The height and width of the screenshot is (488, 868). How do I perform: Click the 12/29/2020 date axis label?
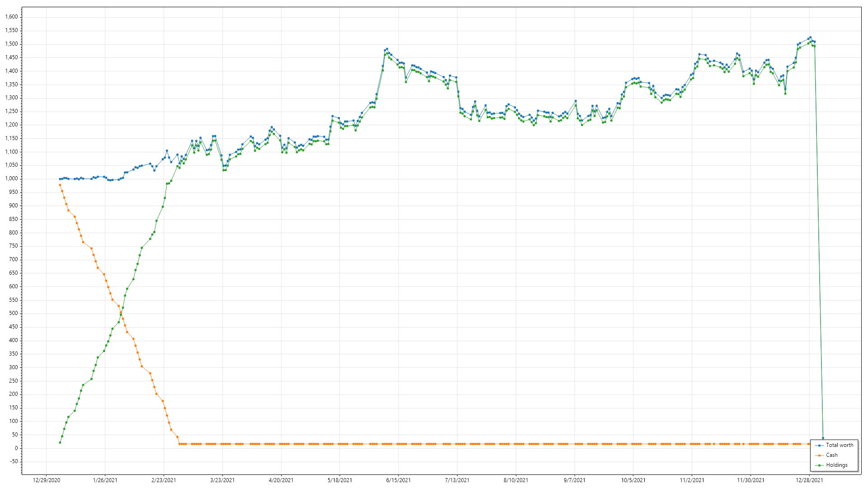tap(46, 480)
